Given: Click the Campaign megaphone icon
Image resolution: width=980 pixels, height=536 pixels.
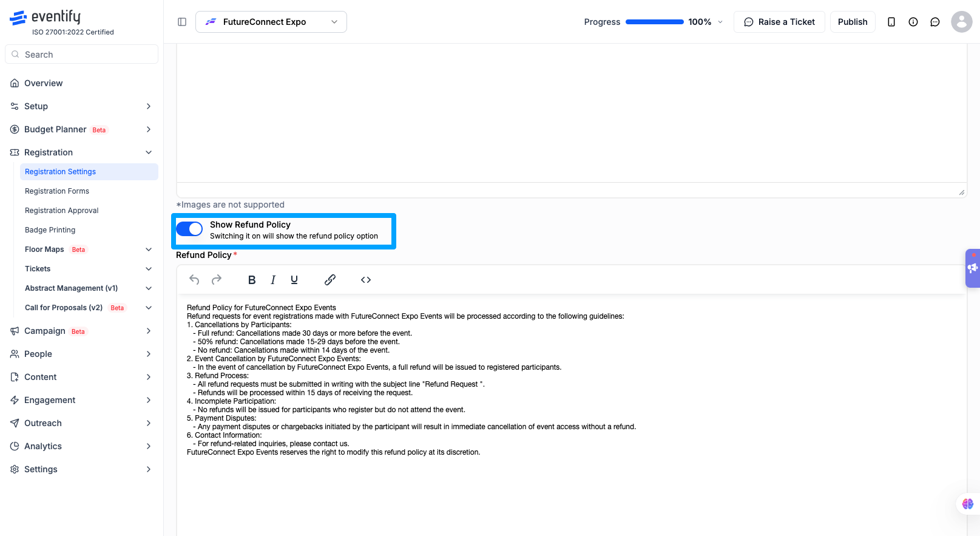Looking at the screenshot, I should click(15, 331).
